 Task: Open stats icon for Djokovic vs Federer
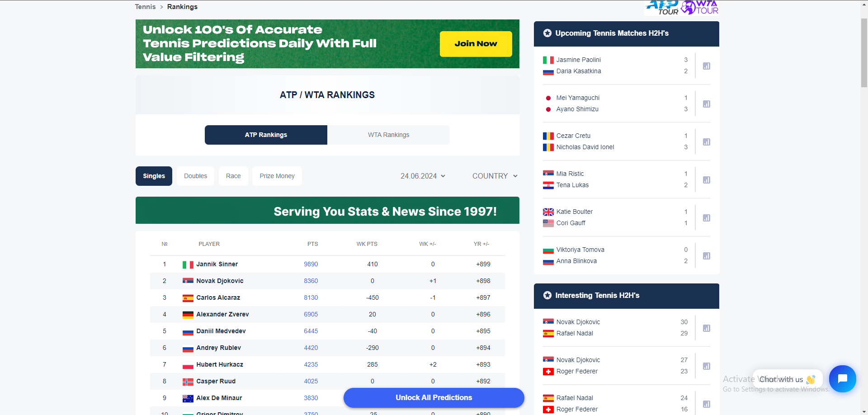coord(707,366)
